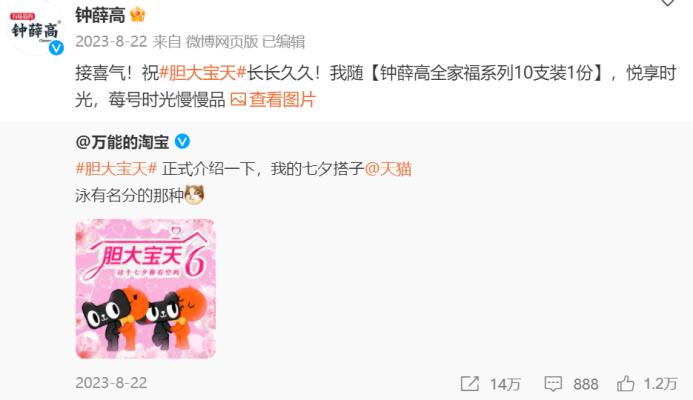Open the 胆大宝天 pink image thumbnail
Screen dimensions: 693x400
[x=145, y=289]
